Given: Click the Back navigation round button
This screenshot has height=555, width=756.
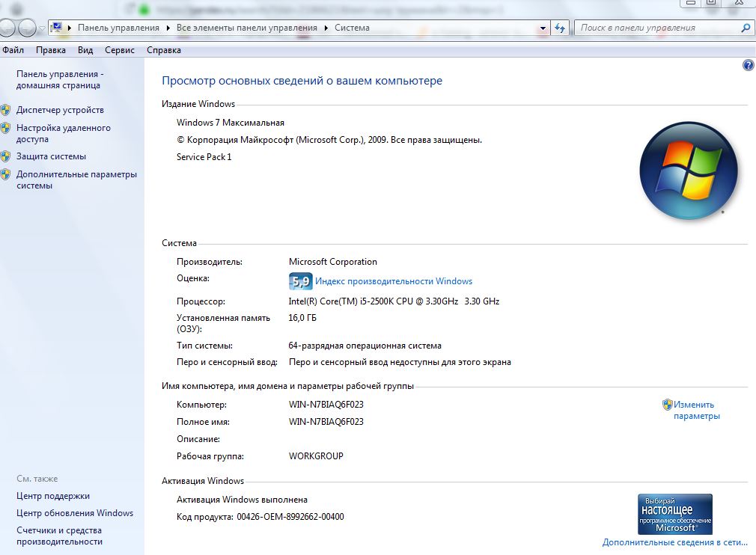Looking at the screenshot, I should (6, 28).
